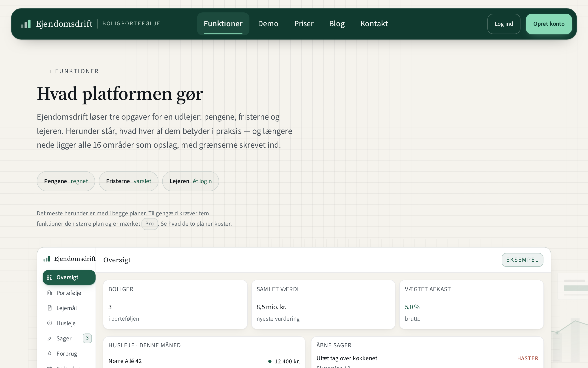Click the 'HUSLEJE · DENNE MÅNED' heading
Screen dimensions: 588x368
pyautogui.click(x=144, y=345)
